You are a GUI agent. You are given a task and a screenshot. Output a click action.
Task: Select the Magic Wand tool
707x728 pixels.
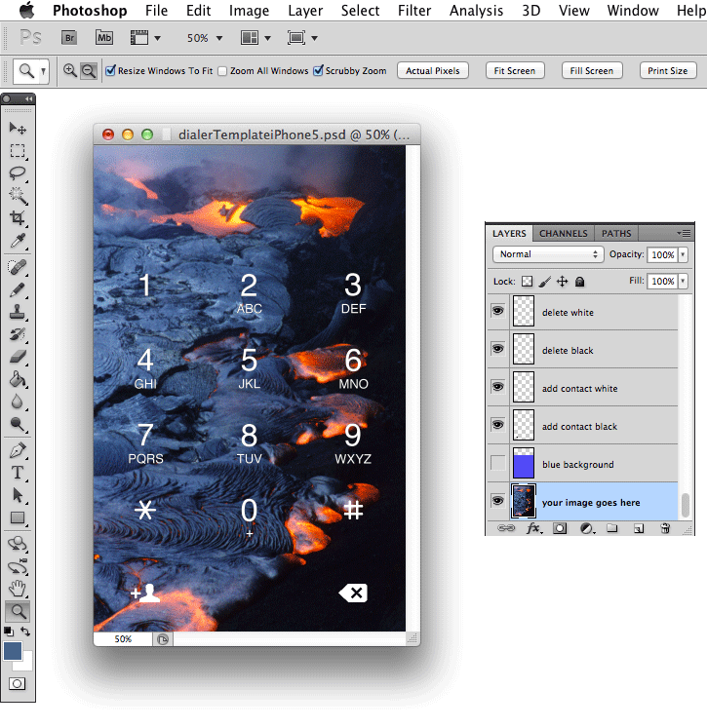18,196
